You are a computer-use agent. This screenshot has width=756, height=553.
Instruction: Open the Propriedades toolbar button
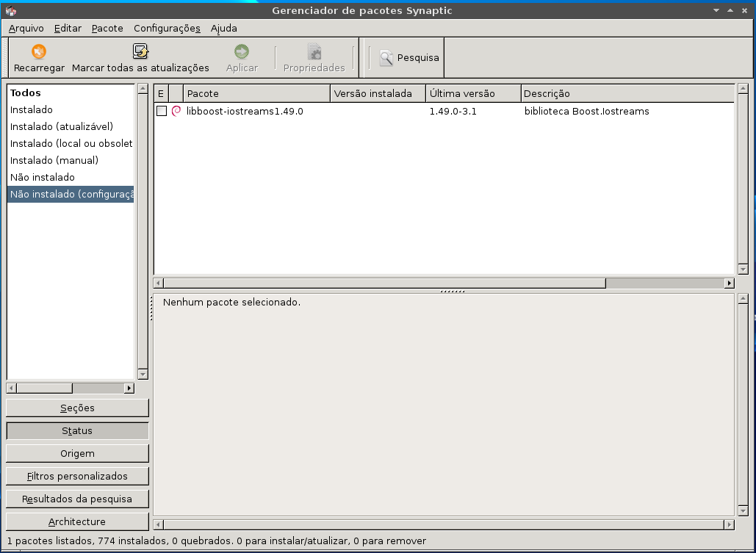314,58
